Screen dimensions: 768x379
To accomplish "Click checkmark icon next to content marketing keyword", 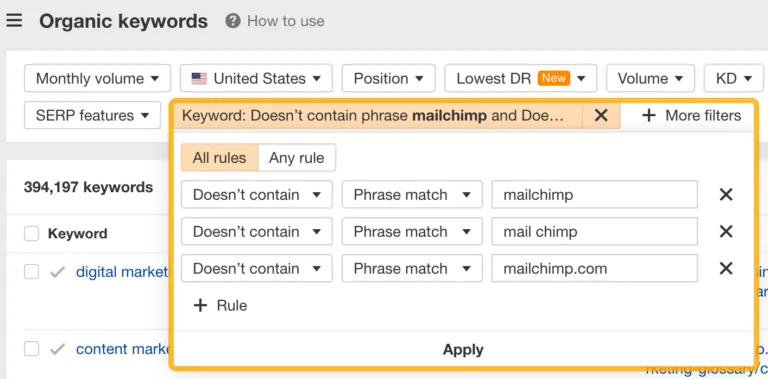I will pos(58,349).
